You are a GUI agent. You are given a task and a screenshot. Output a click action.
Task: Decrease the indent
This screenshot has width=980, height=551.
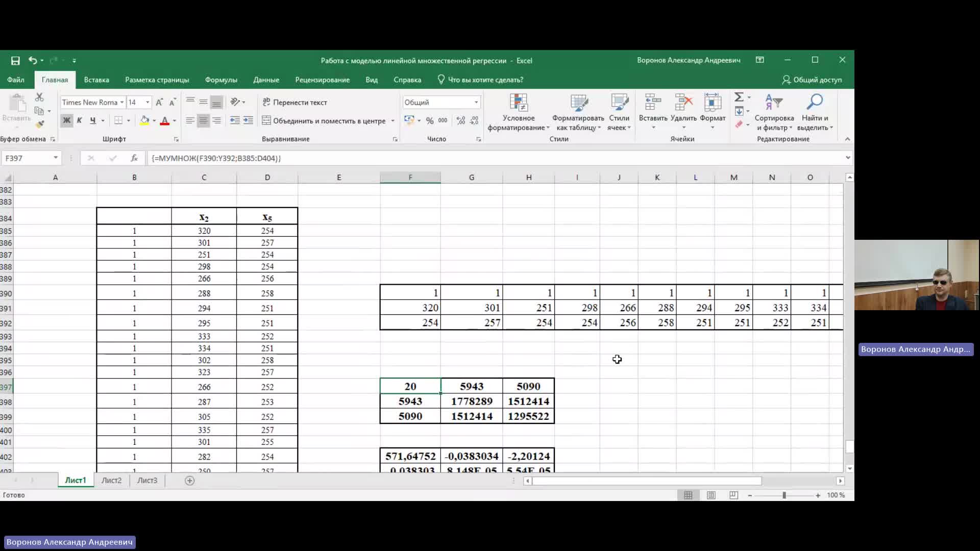pyautogui.click(x=235, y=120)
